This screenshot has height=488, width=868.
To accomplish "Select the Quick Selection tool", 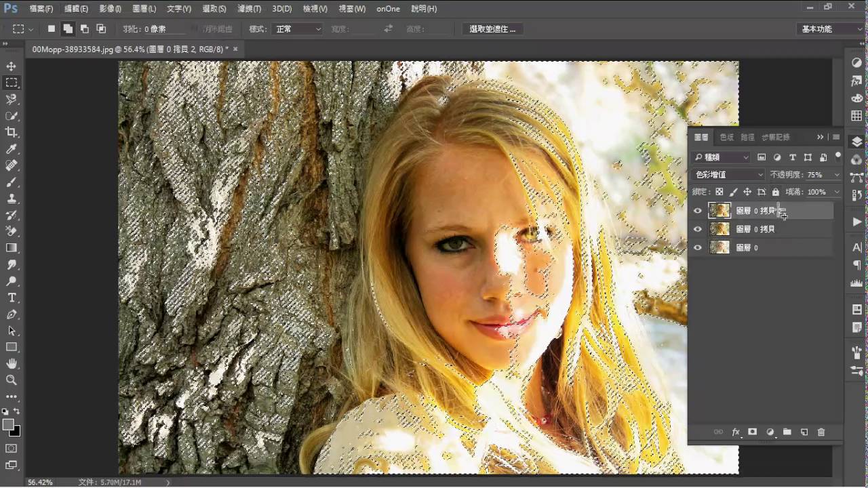I will click(x=12, y=116).
